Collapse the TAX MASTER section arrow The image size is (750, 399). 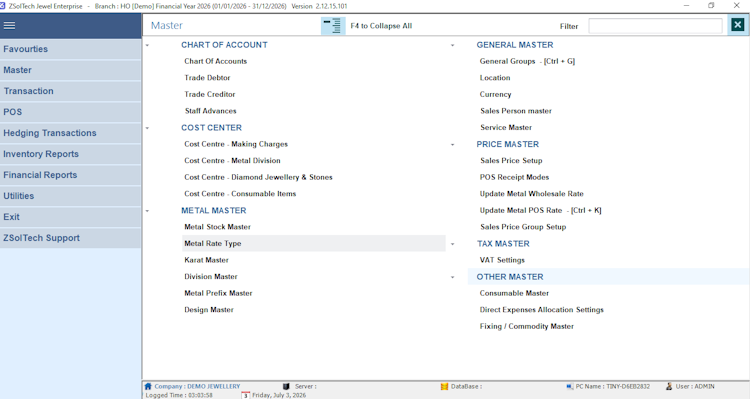(452, 244)
